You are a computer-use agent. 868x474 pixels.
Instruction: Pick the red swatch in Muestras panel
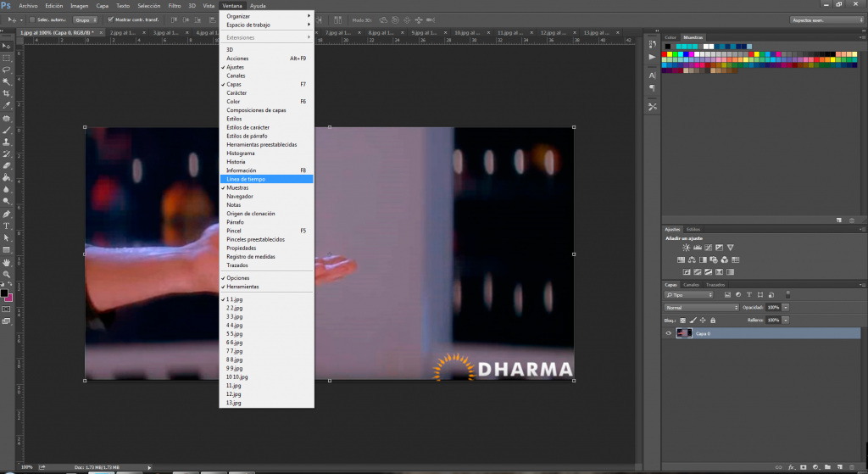665,54
